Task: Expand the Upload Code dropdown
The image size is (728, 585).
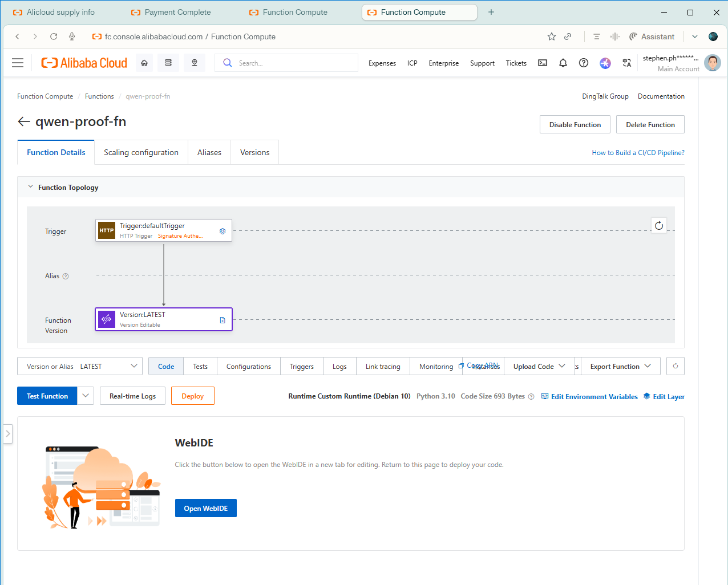Action: 539,366
